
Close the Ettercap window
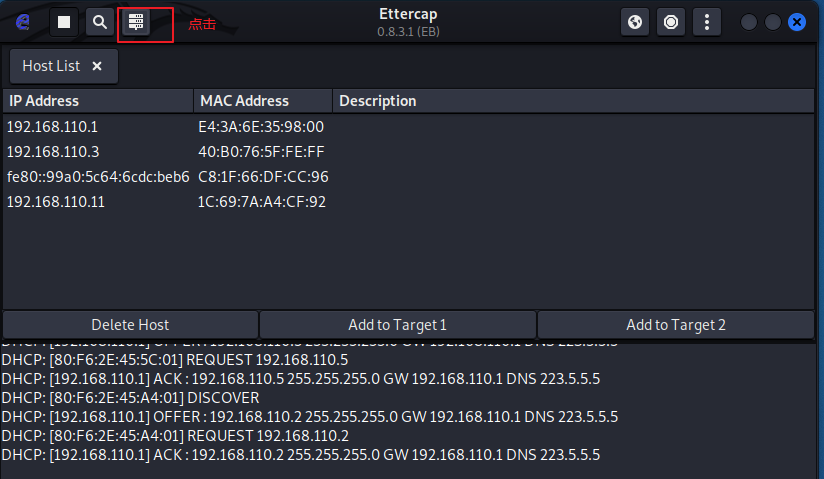coord(797,22)
